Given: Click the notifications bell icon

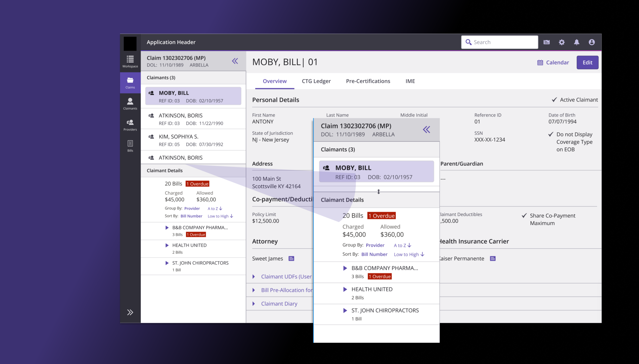Looking at the screenshot, I should [577, 42].
